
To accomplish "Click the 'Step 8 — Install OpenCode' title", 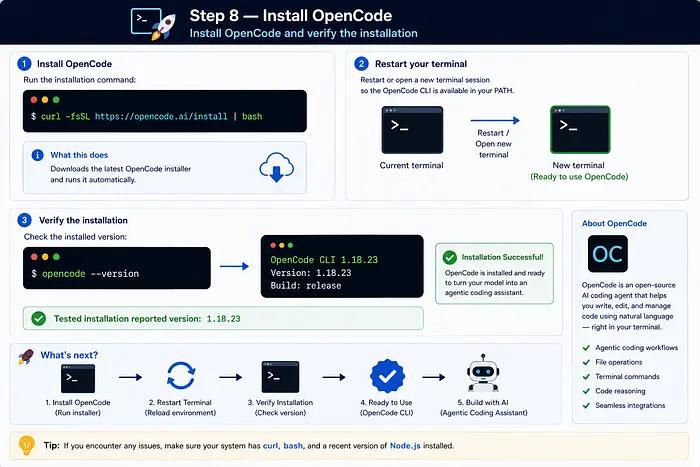I will 291,16.
